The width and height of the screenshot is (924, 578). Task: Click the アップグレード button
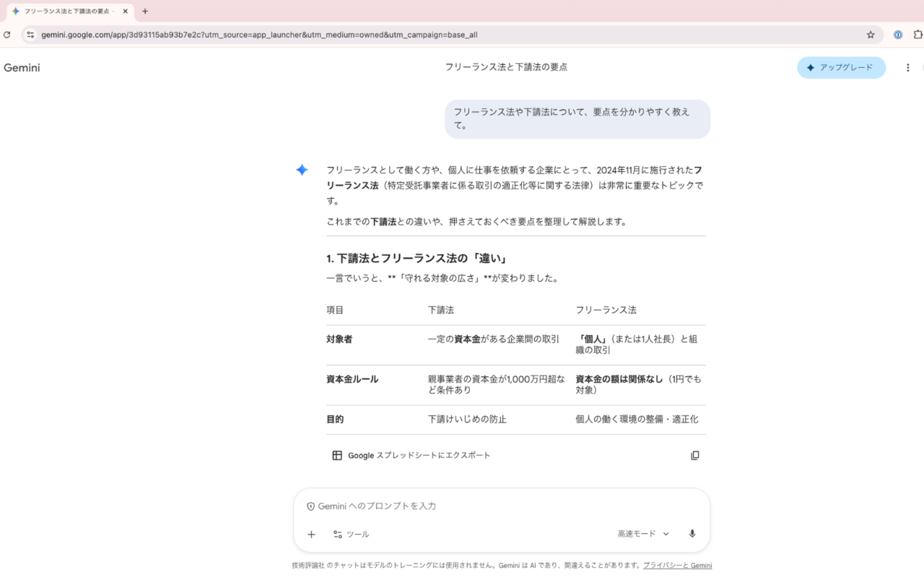pyautogui.click(x=841, y=68)
